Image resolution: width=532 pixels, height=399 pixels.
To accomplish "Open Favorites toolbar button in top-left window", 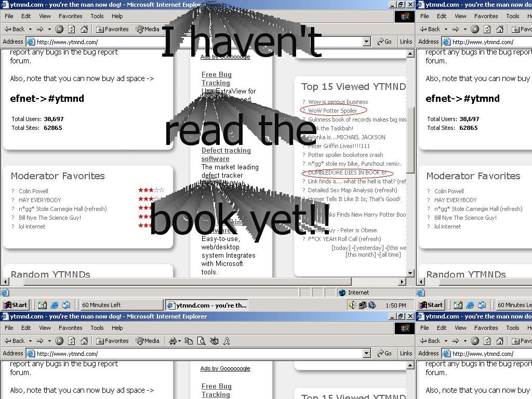I will point(112,29).
